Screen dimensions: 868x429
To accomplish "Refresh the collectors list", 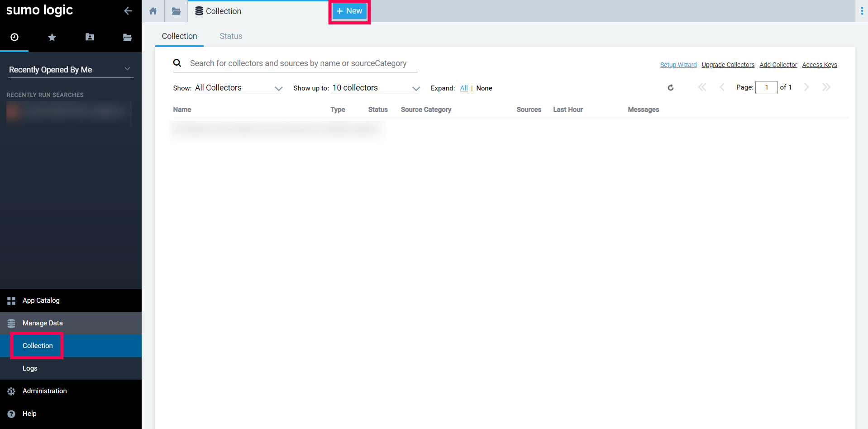I will coord(671,87).
